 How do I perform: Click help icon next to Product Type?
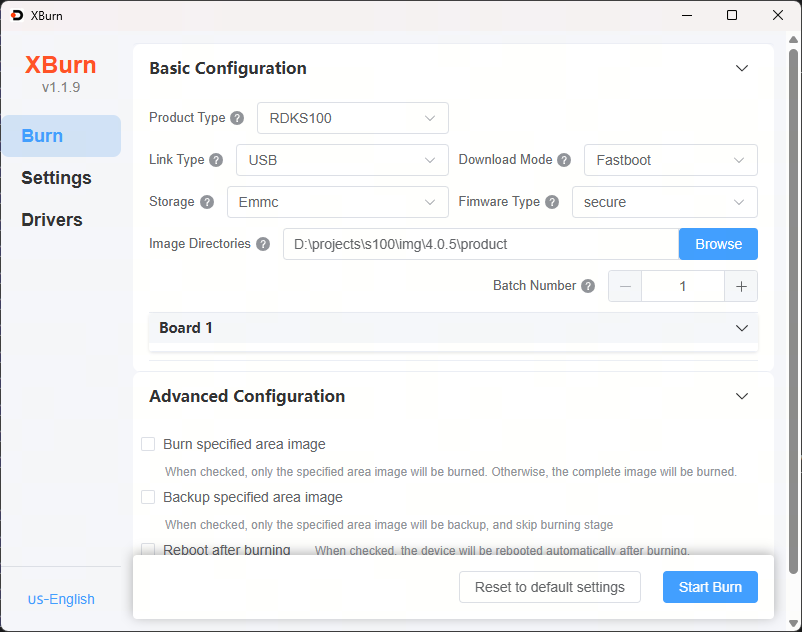(237, 118)
